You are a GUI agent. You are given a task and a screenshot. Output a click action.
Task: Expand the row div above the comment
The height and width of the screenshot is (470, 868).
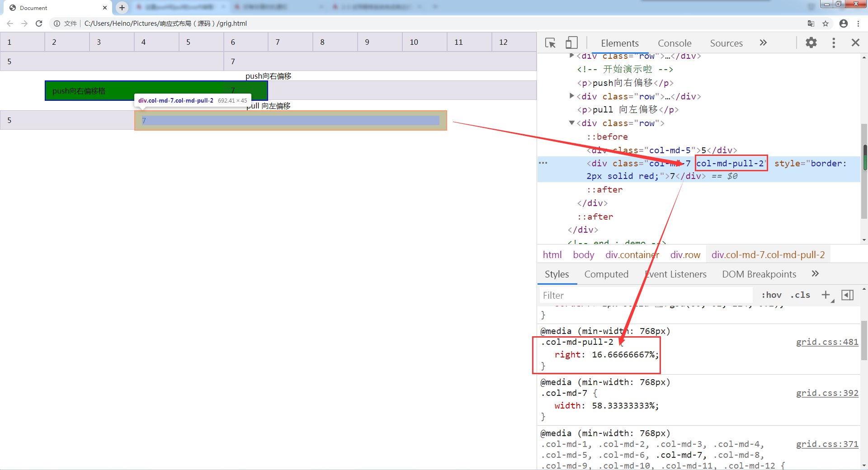click(572, 56)
